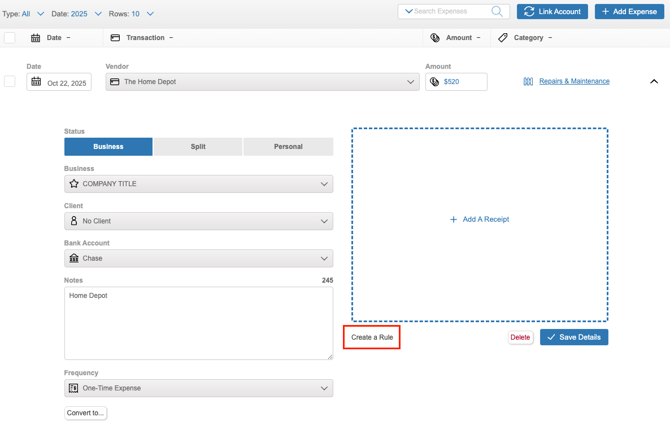Viewport: 670px width, 426px height.
Task: Click the bank icon in Chase field
Action: [x=74, y=258]
